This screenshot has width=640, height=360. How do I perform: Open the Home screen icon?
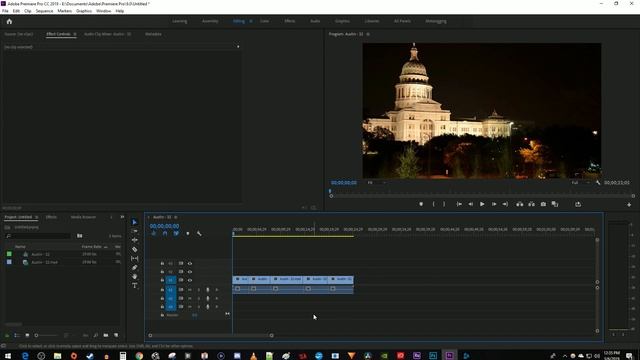pyautogui.click(x=9, y=21)
